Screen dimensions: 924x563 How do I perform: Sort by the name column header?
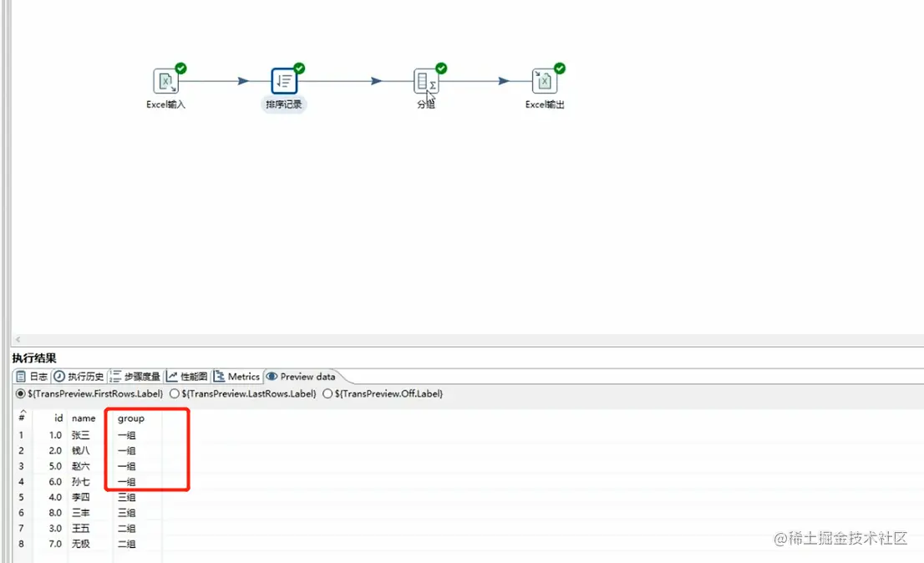pyautogui.click(x=84, y=418)
